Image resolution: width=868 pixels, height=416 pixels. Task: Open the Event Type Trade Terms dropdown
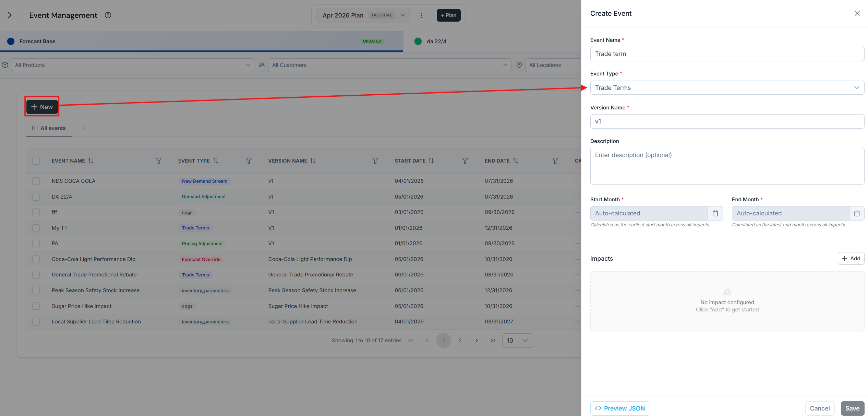(727, 88)
